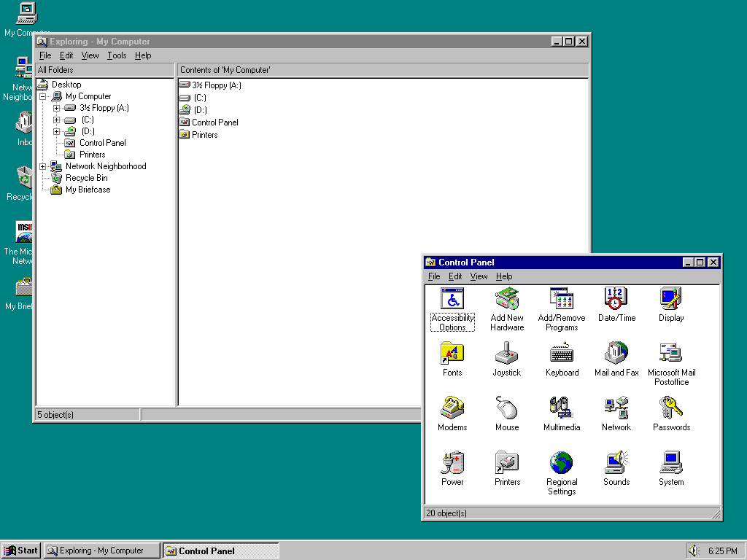Viewport: 747px width, 560px height.
Task: Select the Joystick icon
Action: [x=507, y=354]
